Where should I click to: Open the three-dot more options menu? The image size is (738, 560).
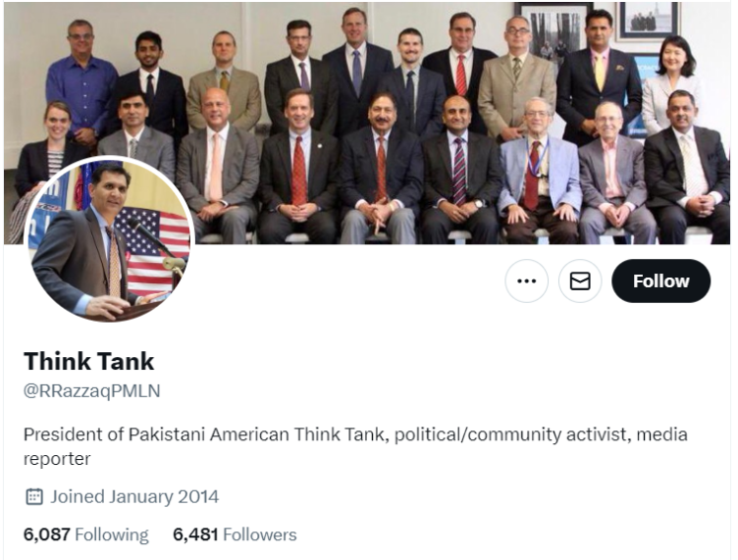click(526, 280)
